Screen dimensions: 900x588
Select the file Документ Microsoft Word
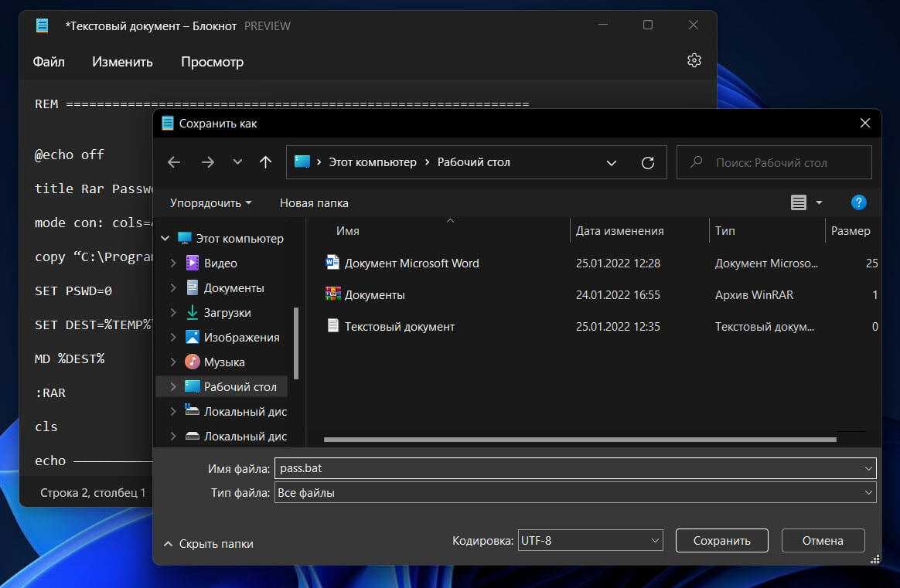pos(411,263)
